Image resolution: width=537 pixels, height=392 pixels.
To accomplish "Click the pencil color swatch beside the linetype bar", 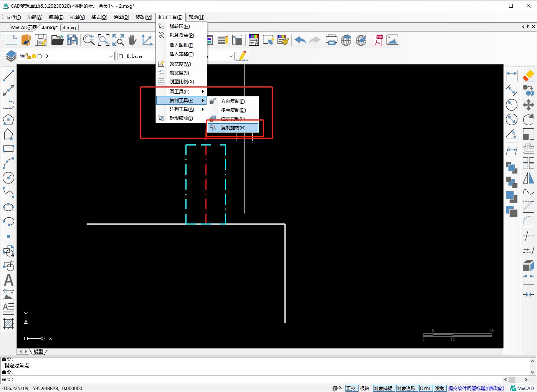I will tap(242, 56).
